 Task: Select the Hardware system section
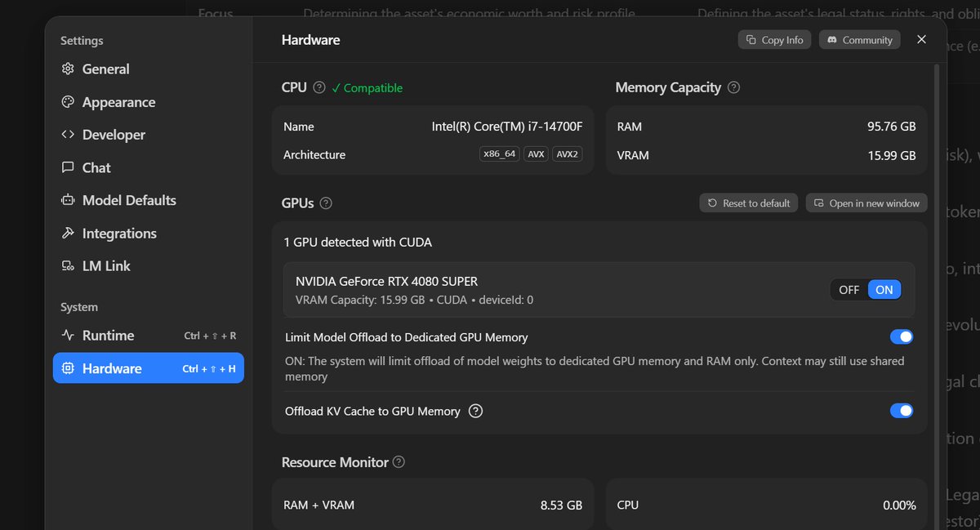[x=148, y=368]
